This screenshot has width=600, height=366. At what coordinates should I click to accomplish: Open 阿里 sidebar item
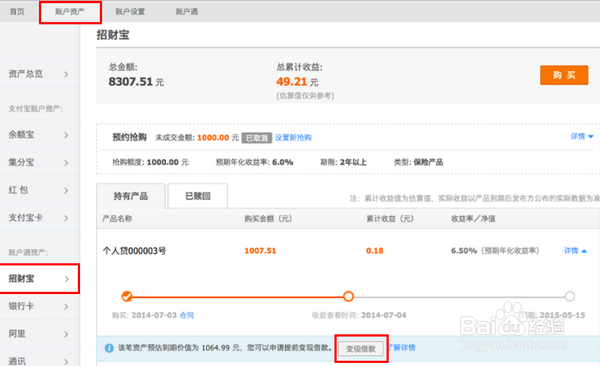point(40,334)
